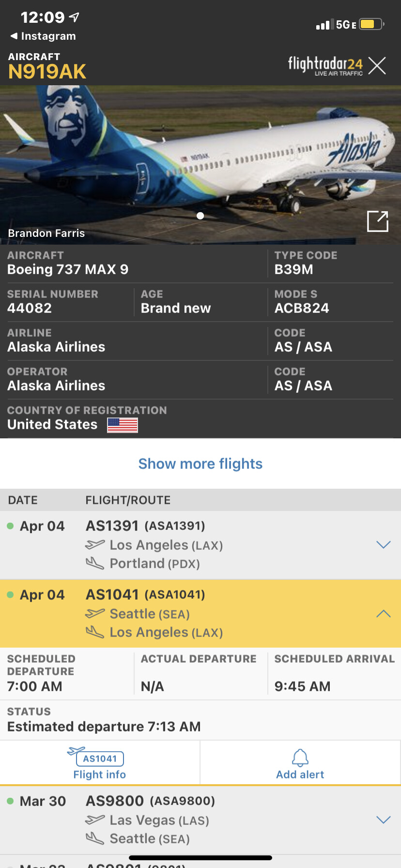
Task: Tap the flightradar24 logo
Action: point(325,65)
